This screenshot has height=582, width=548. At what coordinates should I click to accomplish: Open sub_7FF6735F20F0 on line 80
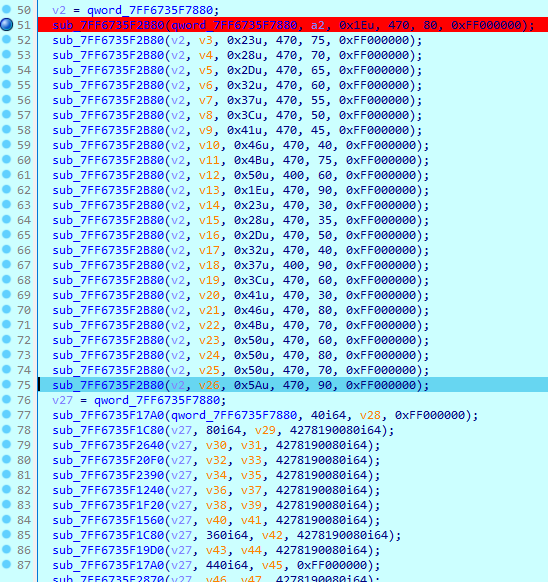108,460
